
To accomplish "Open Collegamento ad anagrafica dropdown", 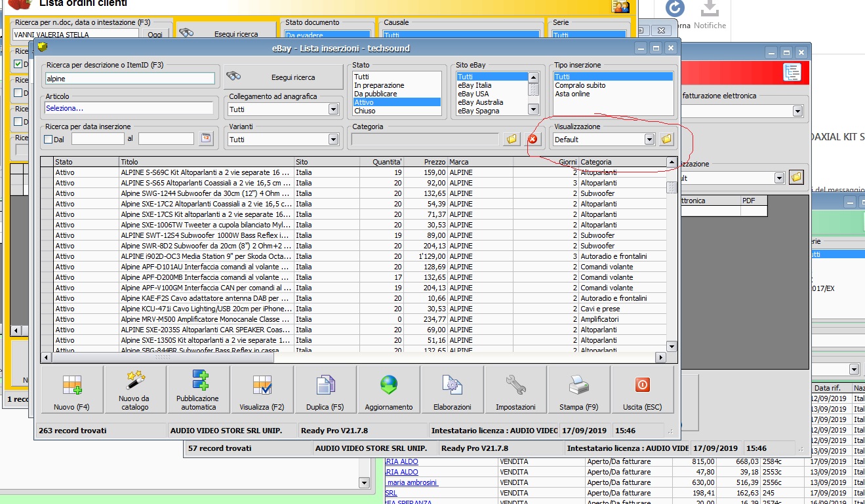I will 334,109.
